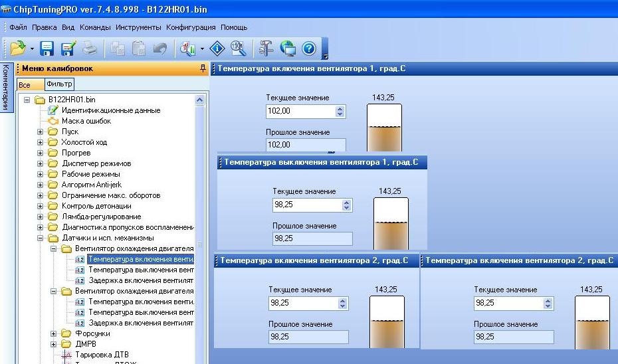Viewport: 618px width, 364px height.
Task: Expand the Рабочие режимы folder
Action: (40, 174)
